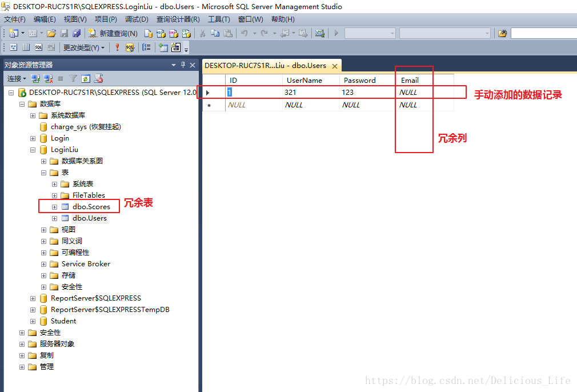Click the Add Table icon
577x392 pixels.
[163, 47]
